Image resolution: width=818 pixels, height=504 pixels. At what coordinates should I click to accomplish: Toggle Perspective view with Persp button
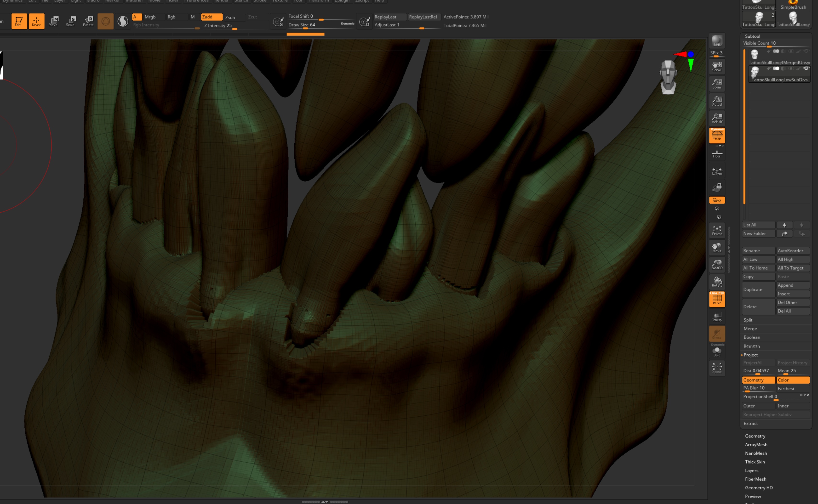(717, 135)
